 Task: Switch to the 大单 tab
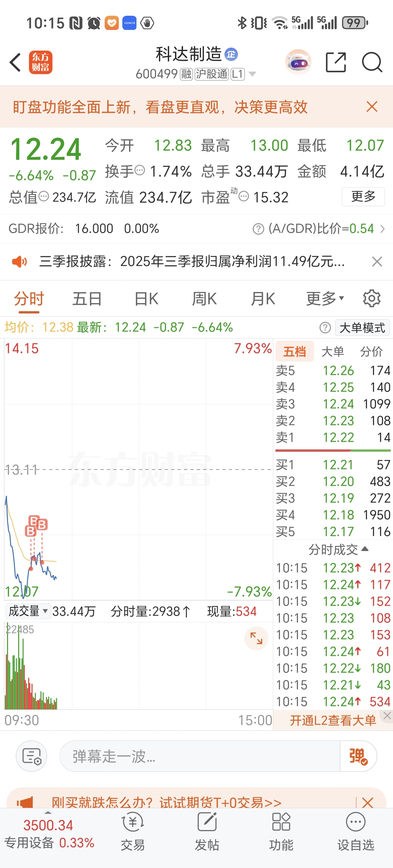click(x=333, y=351)
